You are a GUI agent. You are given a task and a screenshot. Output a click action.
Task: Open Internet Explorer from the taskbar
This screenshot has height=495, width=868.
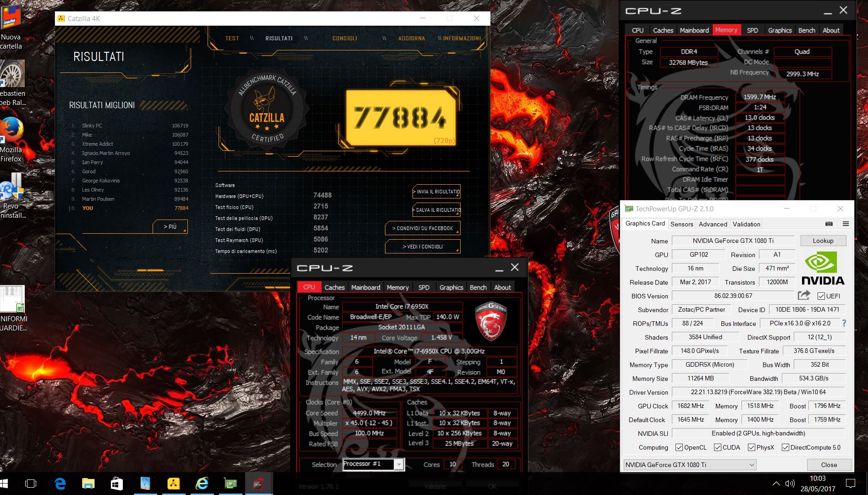[202, 484]
